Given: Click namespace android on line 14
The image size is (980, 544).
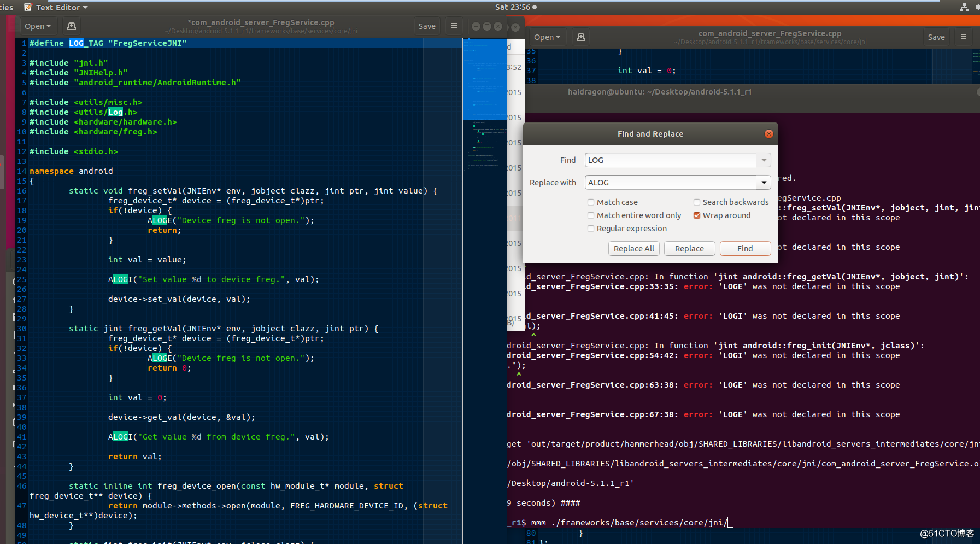Looking at the screenshot, I should (71, 171).
